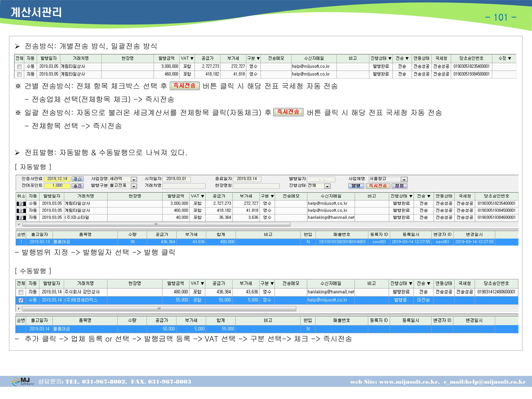532x399 pixels.
Task: Click horizontal scrollbar thumb in 자동발행 grid
Action: (x=156, y=225)
